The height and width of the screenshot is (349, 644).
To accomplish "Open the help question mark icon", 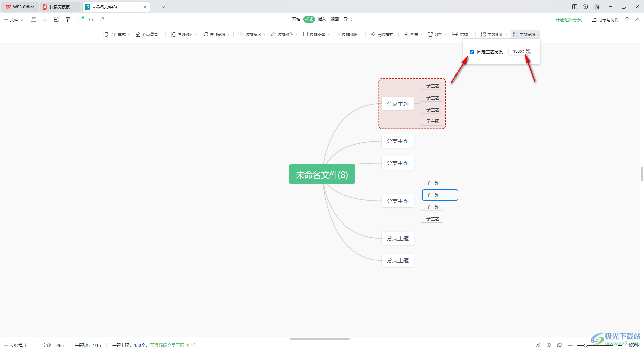I will pos(627,20).
